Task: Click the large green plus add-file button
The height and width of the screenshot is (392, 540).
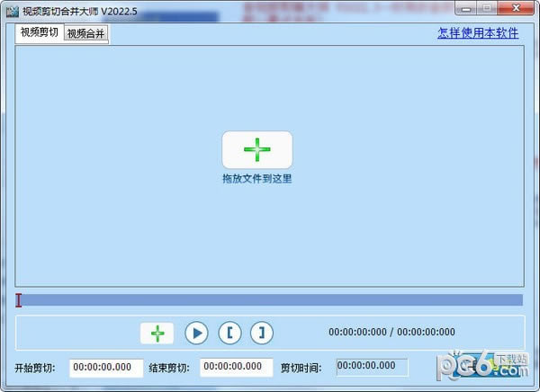Action: click(257, 150)
